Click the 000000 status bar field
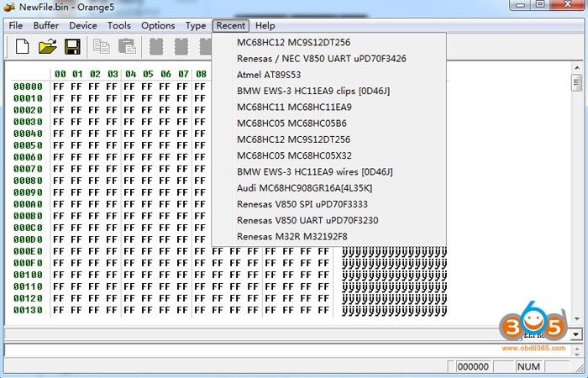The height and width of the screenshot is (378, 588). coord(473,366)
